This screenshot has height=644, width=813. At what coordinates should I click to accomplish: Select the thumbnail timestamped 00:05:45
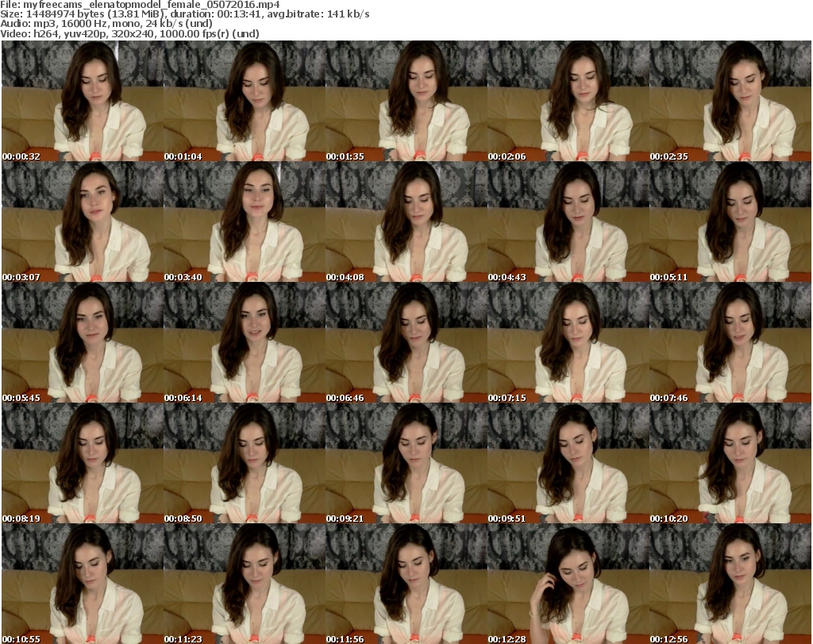(83, 343)
